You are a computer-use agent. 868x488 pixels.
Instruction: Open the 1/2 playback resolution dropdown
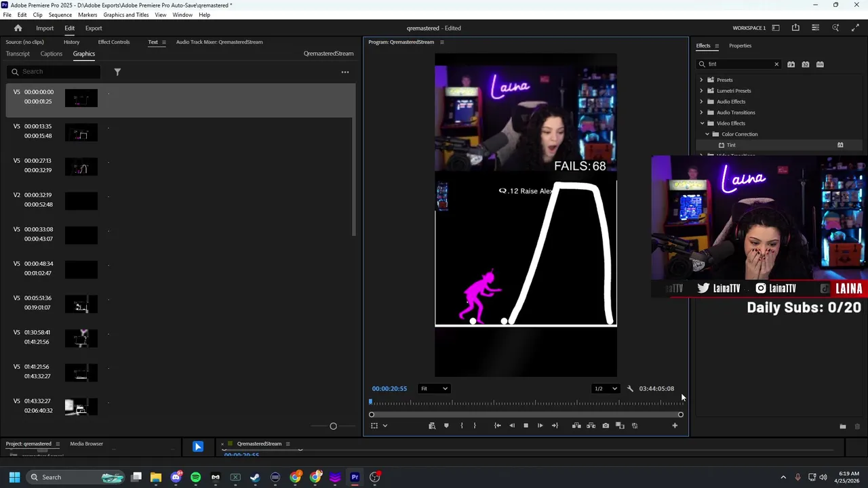[x=606, y=389]
